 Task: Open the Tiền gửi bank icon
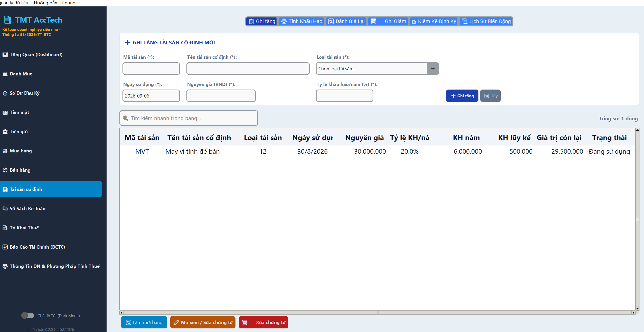pyautogui.click(x=5, y=132)
